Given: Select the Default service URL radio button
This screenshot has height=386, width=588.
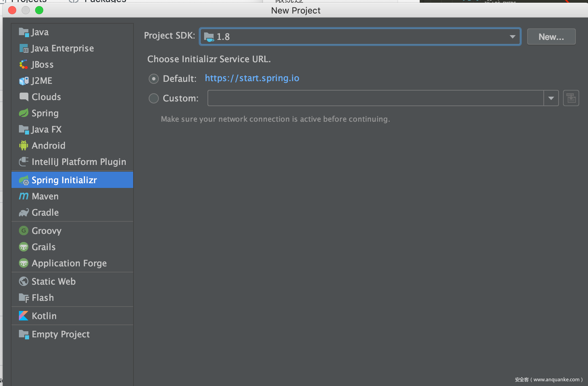Looking at the screenshot, I should [x=154, y=79].
